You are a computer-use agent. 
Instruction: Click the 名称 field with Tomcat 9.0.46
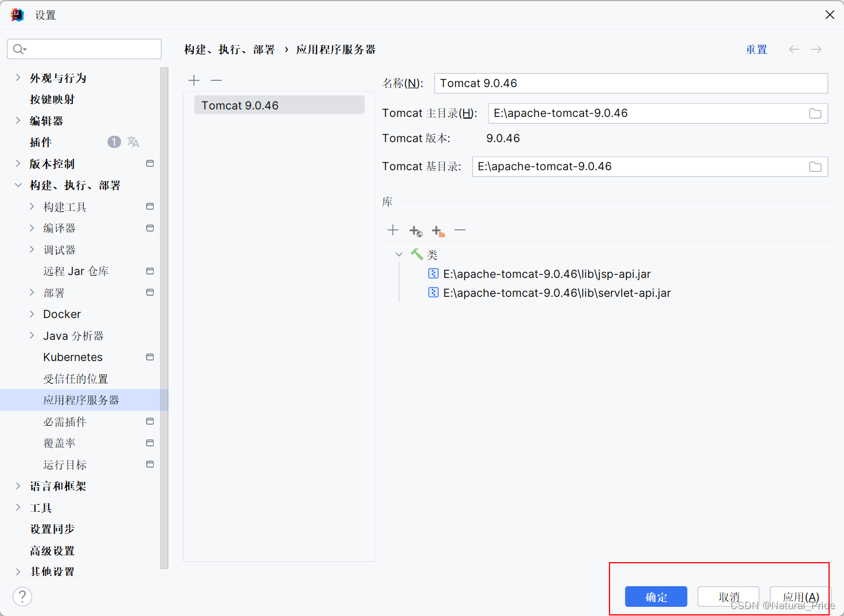[x=631, y=83]
